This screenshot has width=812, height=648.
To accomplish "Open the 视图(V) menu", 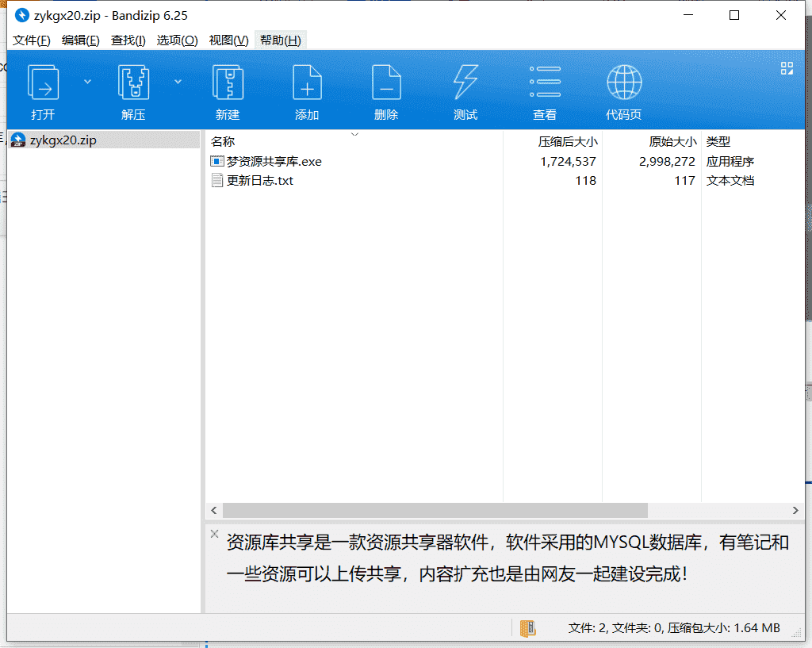I will (x=228, y=40).
